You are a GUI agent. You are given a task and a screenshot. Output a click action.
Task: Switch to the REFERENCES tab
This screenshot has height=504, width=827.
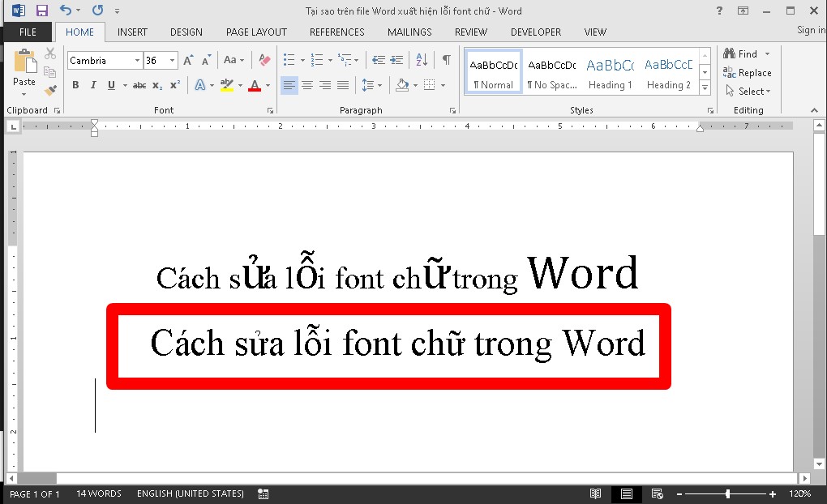pyautogui.click(x=337, y=32)
